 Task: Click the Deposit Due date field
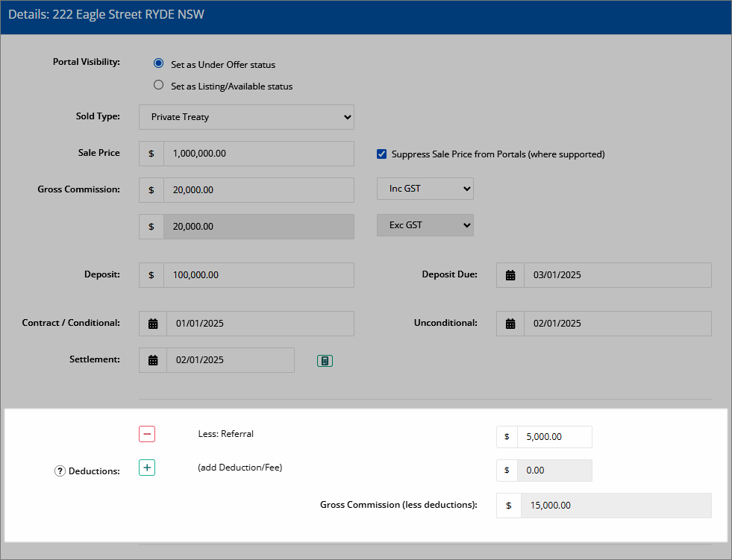pyautogui.click(x=618, y=275)
